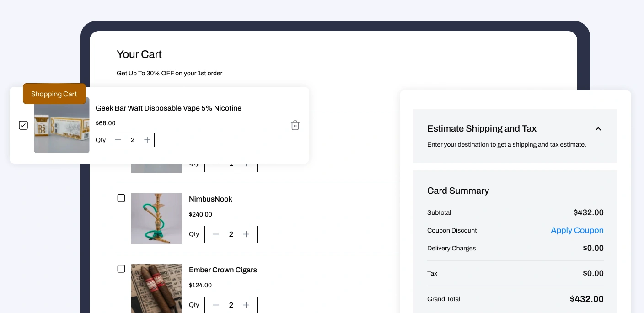Open the NimbusNook product title
The height and width of the screenshot is (313, 644).
(x=210, y=199)
